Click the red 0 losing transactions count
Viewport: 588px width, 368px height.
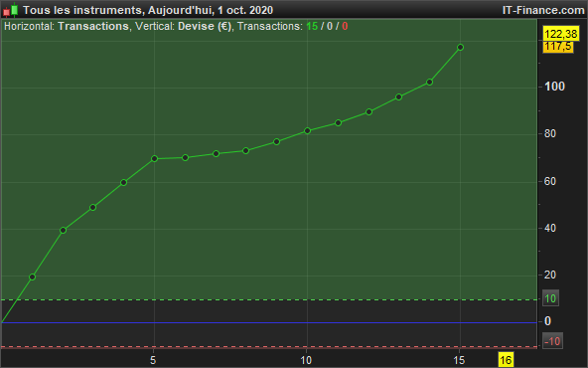(x=345, y=26)
